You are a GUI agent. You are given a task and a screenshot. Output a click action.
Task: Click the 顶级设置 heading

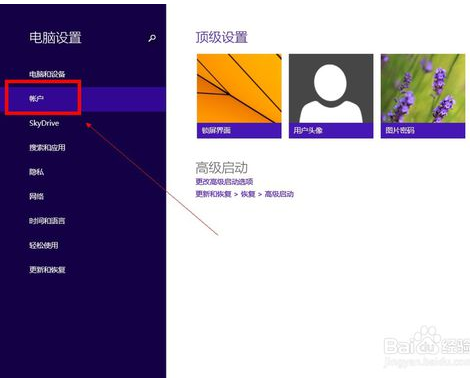pyautogui.click(x=222, y=37)
